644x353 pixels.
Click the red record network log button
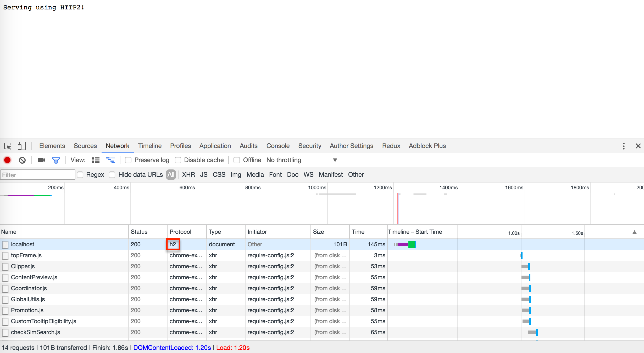[7, 160]
